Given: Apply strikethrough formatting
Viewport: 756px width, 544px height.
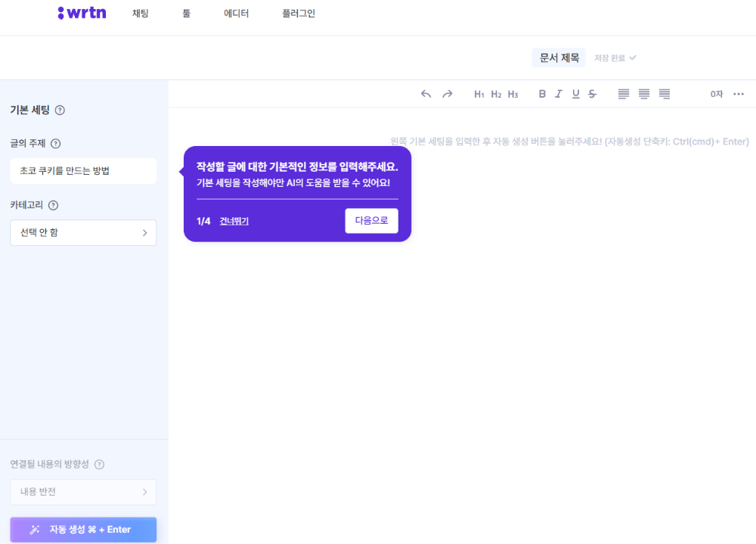Looking at the screenshot, I should pos(593,93).
